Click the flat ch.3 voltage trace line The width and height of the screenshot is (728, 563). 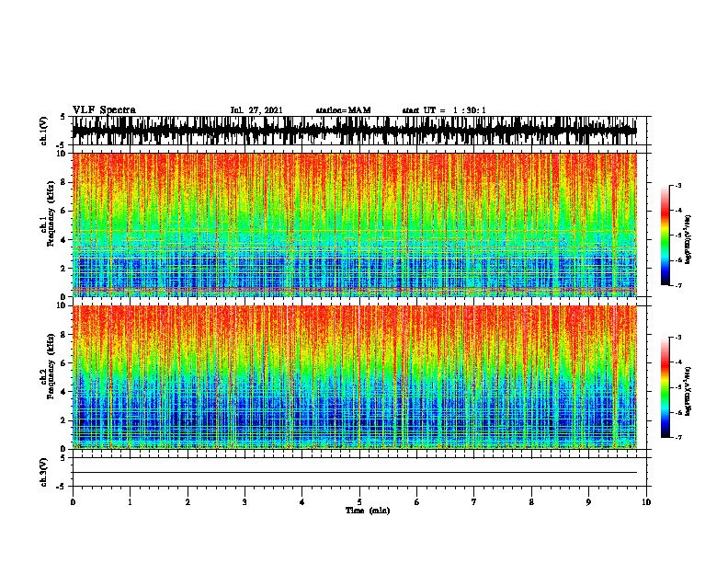[x=355, y=473]
